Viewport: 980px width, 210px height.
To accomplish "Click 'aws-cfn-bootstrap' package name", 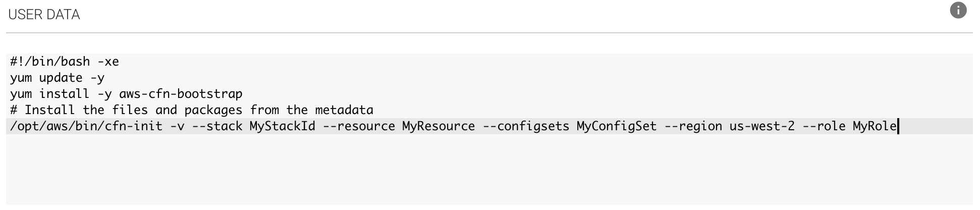I will (181, 94).
